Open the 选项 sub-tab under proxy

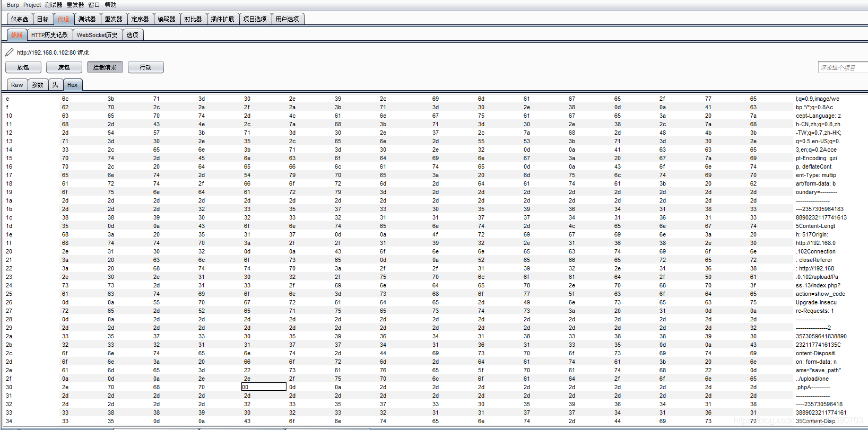pyautogui.click(x=132, y=35)
